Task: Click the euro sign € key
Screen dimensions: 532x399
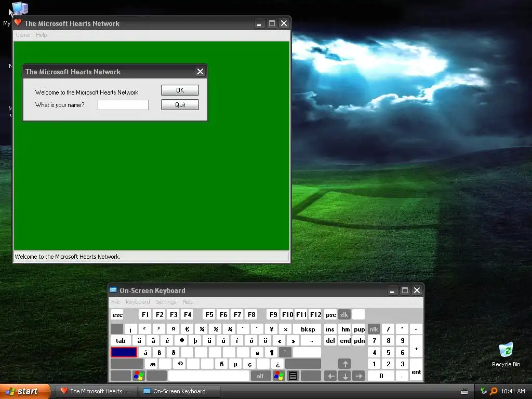Action: tap(187, 329)
